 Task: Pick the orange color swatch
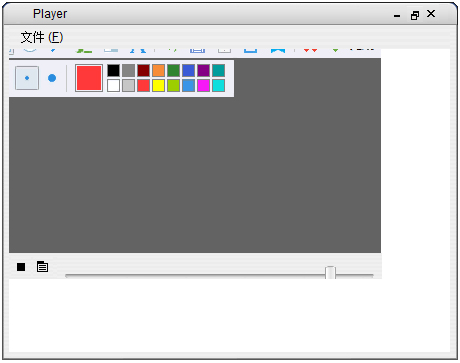point(159,70)
